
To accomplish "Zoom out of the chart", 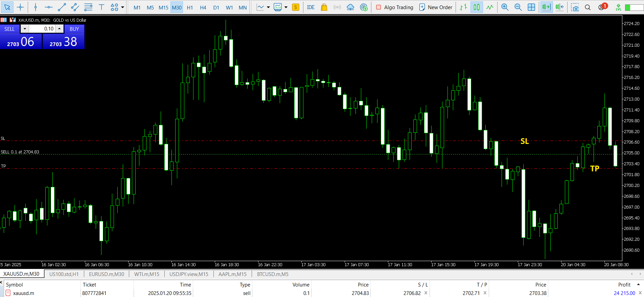I will [x=518, y=7].
